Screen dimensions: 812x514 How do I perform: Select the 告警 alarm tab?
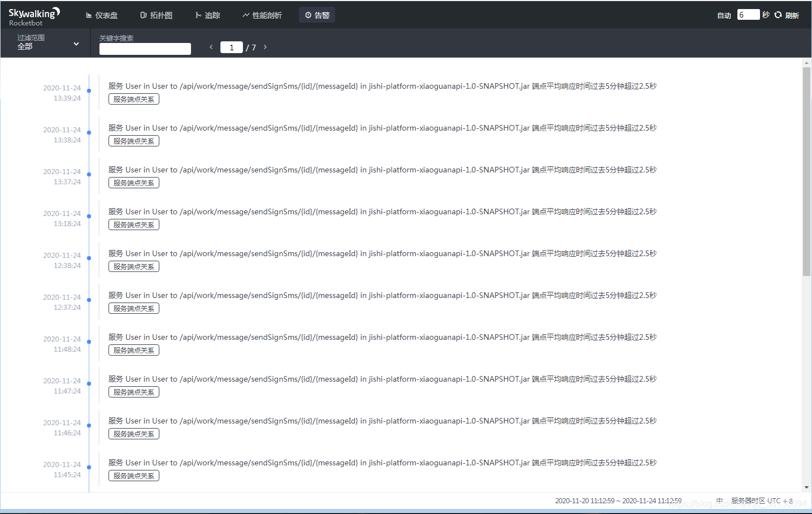coord(317,15)
